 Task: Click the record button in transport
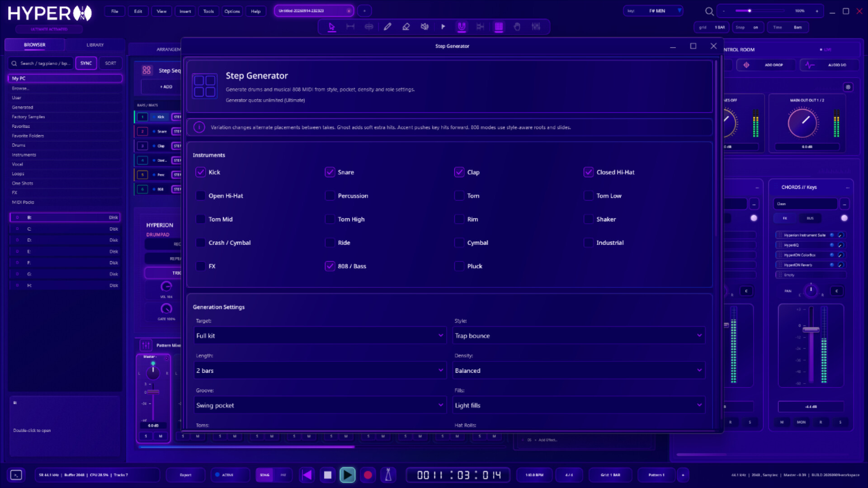[x=368, y=475]
